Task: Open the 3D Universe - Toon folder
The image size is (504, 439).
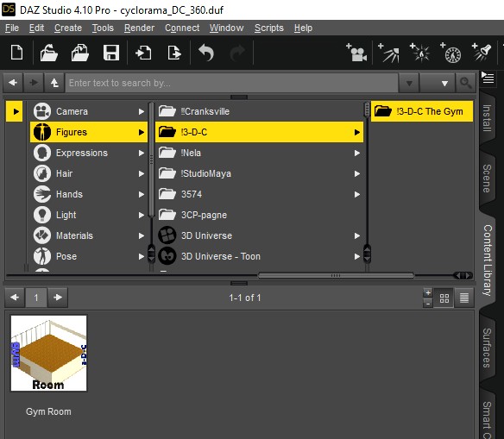Action: click(260, 256)
